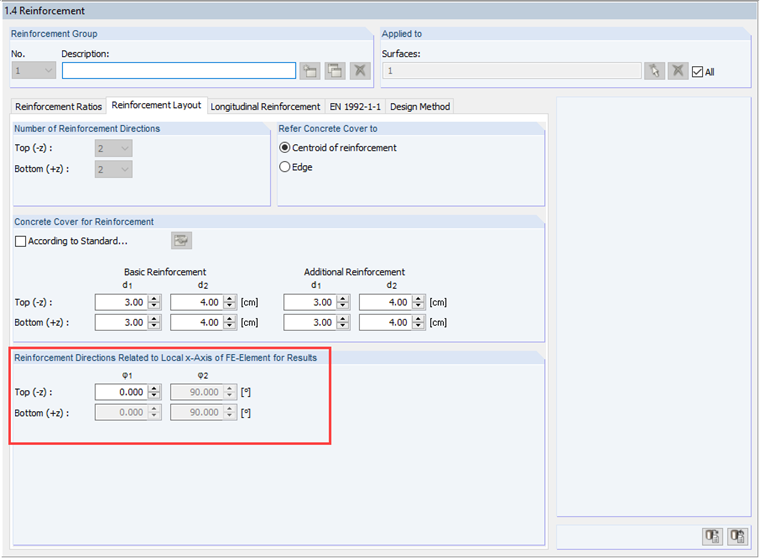Image resolution: width=760 pixels, height=559 pixels.
Task: Open the Bottom (+z) directions dropdown
Action: pyautogui.click(x=113, y=169)
